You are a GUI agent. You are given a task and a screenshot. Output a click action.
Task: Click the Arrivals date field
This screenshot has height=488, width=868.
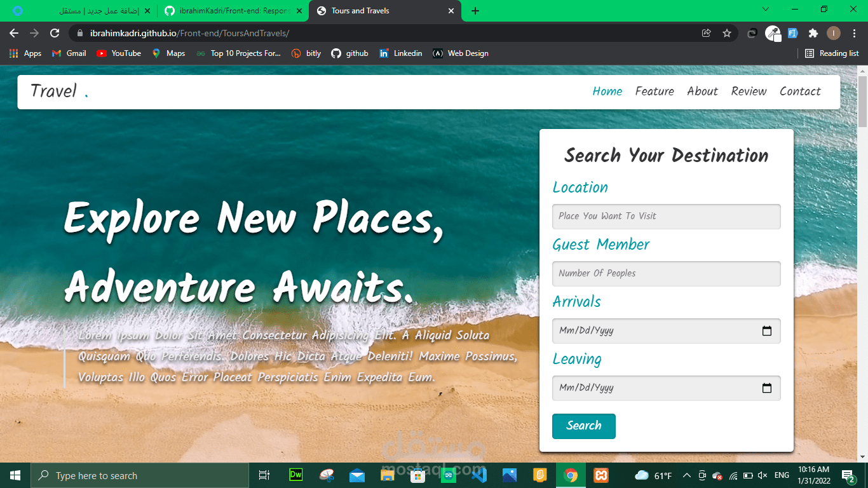tap(666, 330)
